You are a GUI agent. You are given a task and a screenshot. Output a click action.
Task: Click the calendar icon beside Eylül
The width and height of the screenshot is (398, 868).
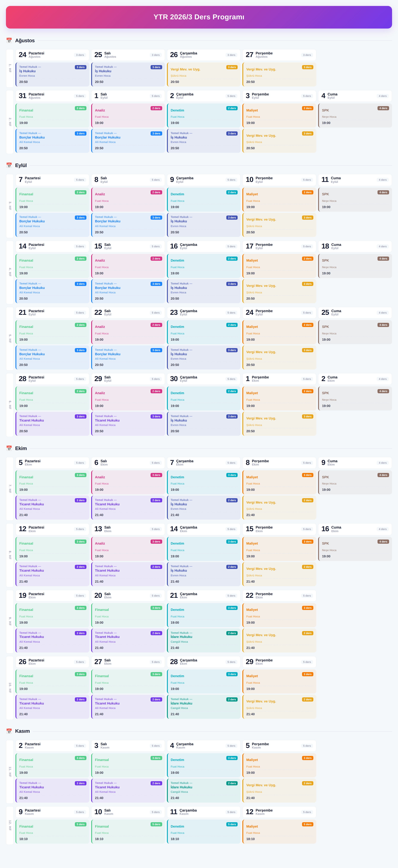[9, 165]
